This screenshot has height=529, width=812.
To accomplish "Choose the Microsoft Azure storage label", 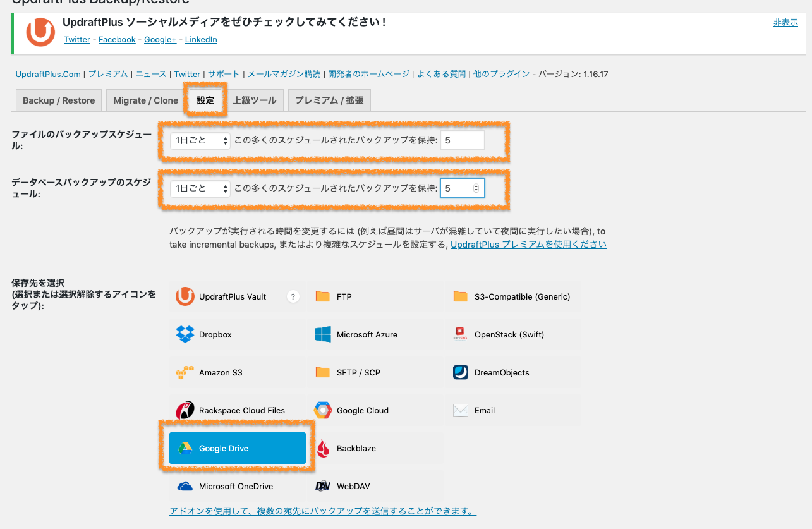I will pos(367,334).
